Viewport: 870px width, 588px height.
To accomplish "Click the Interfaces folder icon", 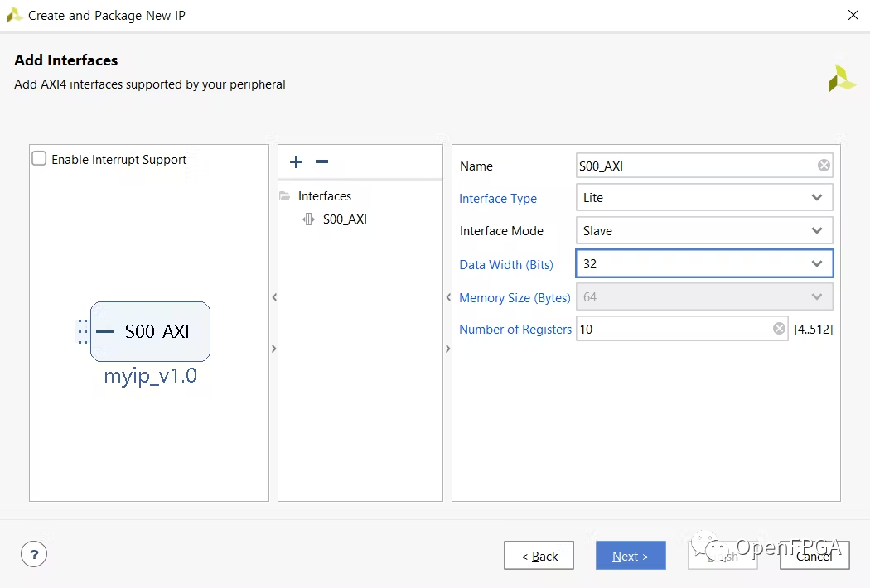I will (x=285, y=196).
